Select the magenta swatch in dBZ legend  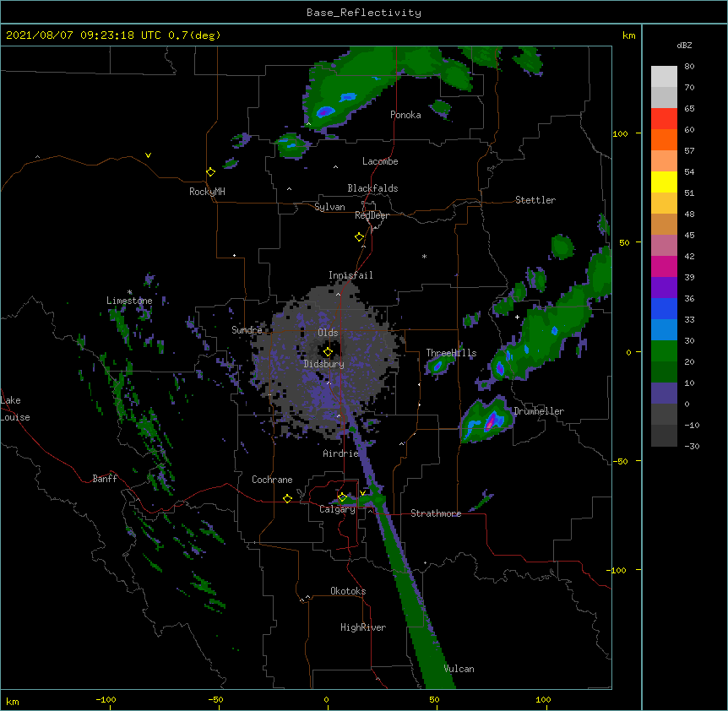point(664,266)
